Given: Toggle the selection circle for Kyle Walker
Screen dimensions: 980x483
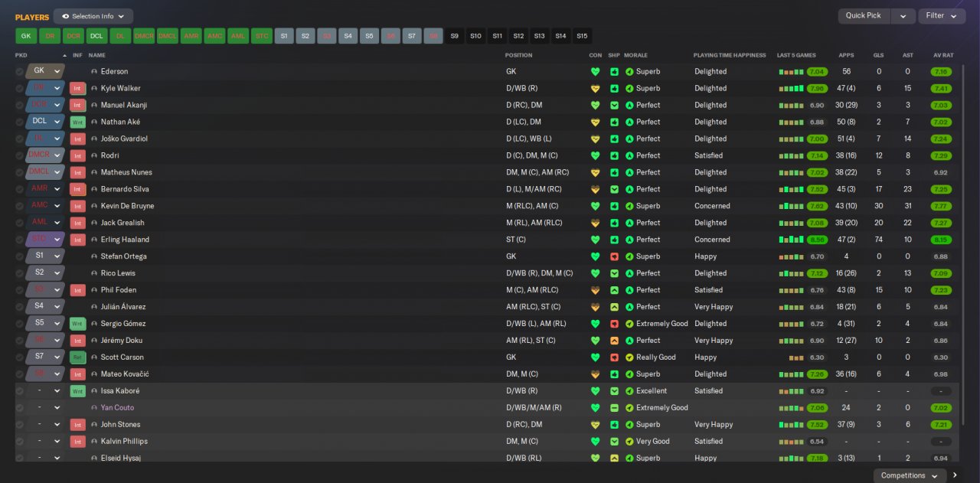Looking at the screenshot, I should pos(19,88).
